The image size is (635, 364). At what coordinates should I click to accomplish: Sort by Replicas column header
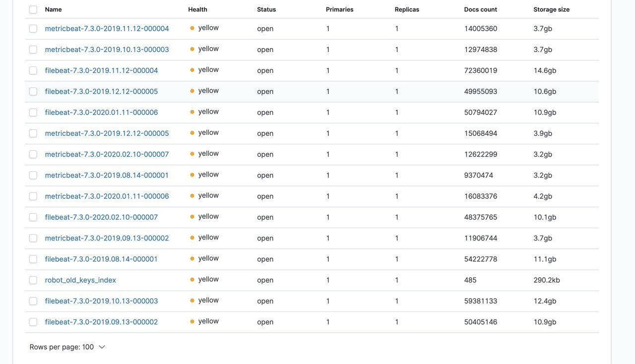[407, 9]
